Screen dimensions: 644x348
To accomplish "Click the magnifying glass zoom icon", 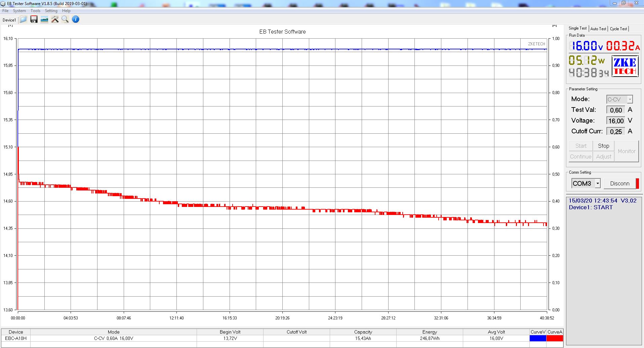I will tap(65, 19).
